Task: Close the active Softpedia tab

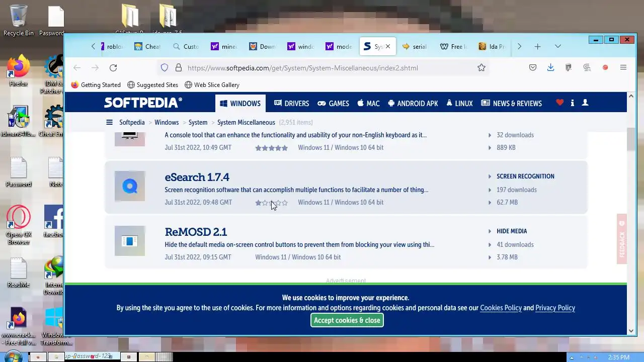Action: click(x=388, y=47)
